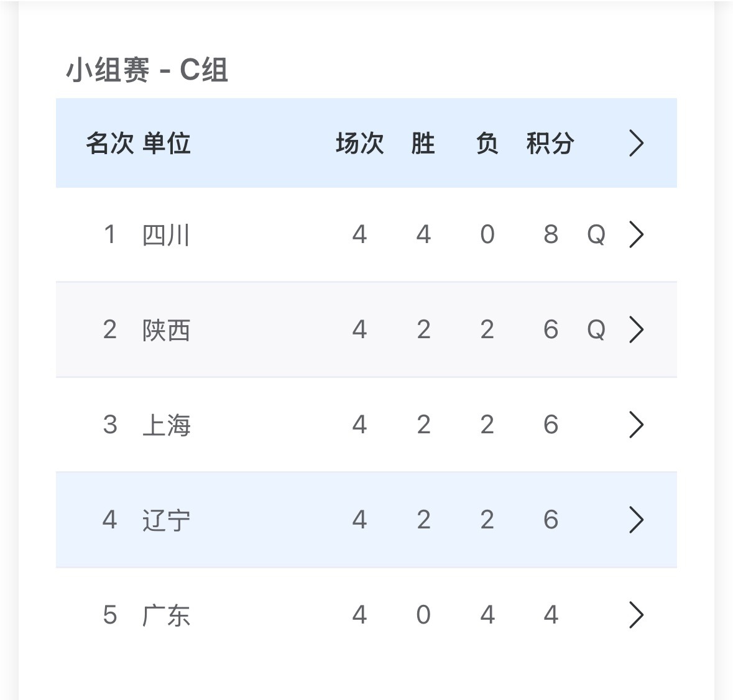Expand details for 广东 row
The height and width of the screenshot is (700, 733).
(636, 615)
